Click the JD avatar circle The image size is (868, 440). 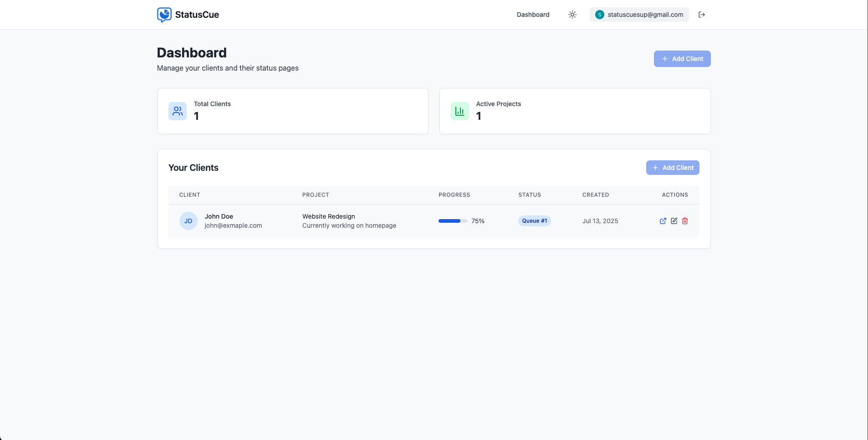[188, 221]
